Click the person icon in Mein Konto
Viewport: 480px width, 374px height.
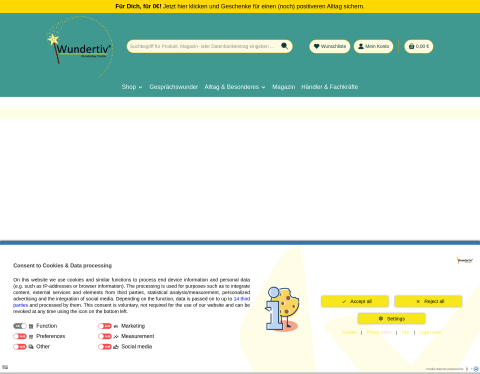click(361, 46)
